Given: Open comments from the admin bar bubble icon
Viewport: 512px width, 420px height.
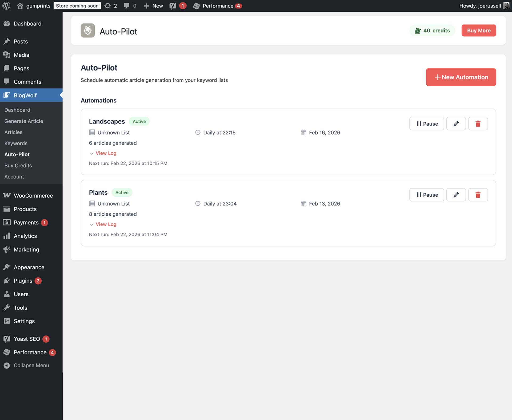Looking at the screenshot, I should click(127, 6).
